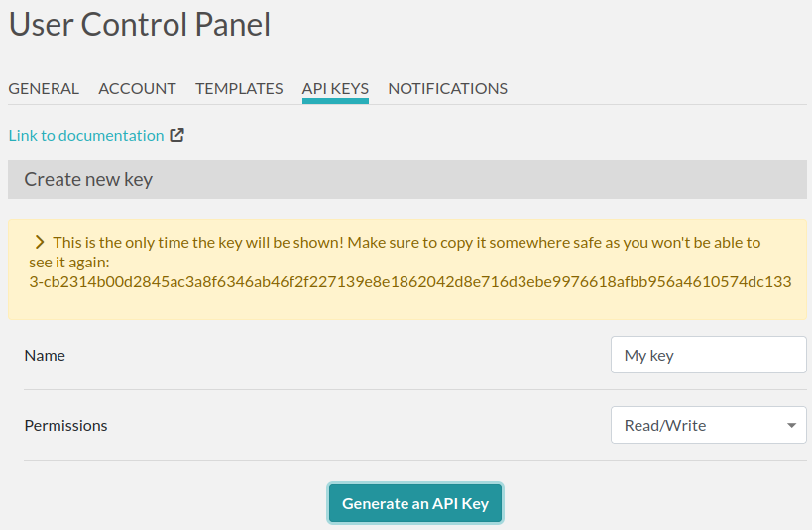Click the Permissions field label
812x530 pixels.
pos(65,426)
